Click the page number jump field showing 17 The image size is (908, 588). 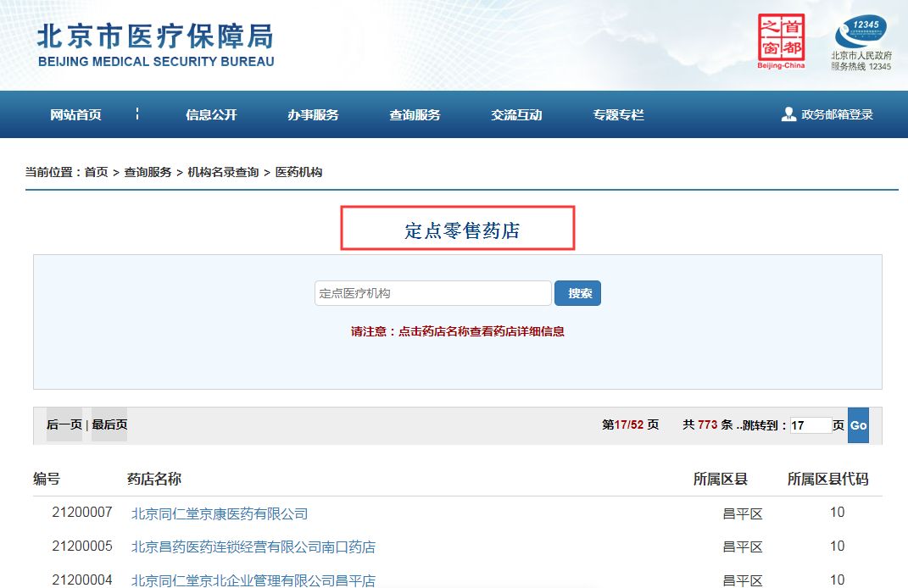pos(811,425)
